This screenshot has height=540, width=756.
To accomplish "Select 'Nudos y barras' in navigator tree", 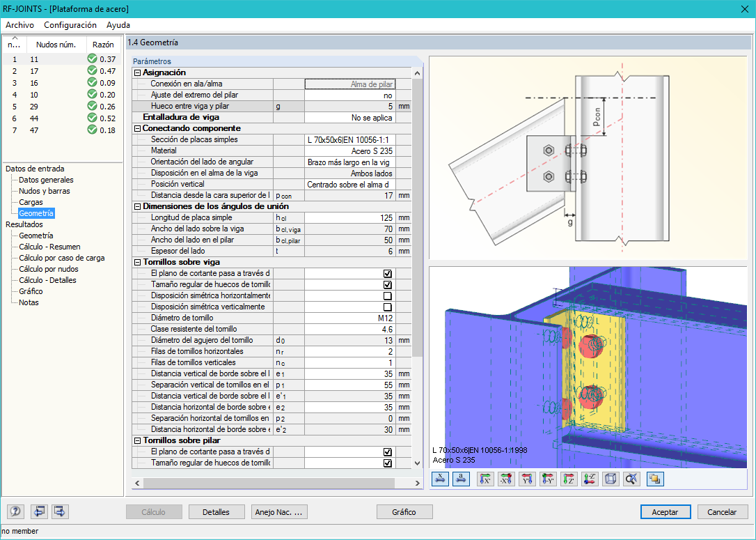I will pyautogui.click(x=45, y=191).
